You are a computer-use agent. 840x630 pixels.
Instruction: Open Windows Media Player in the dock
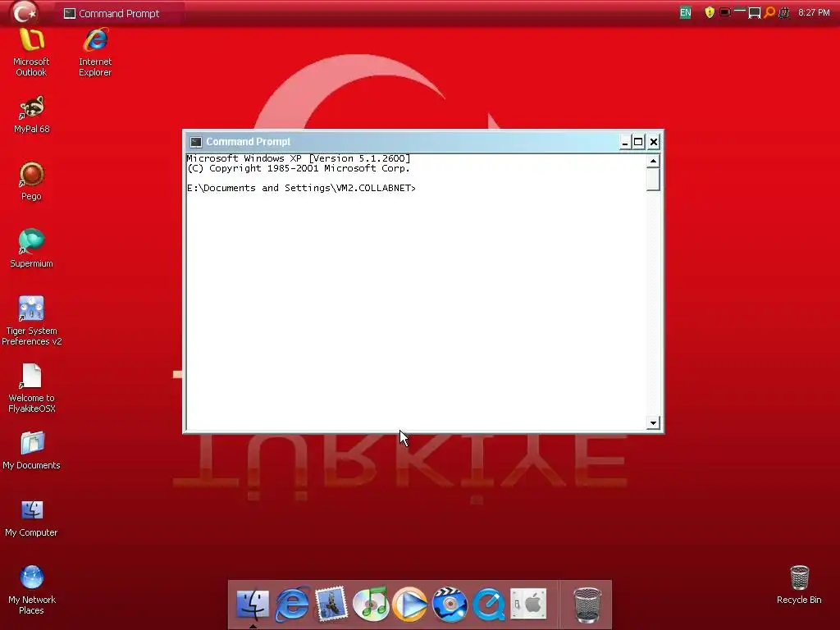tap(410, 605)
